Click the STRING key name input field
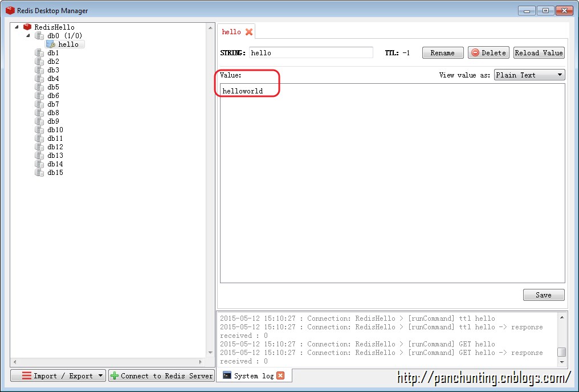 311,53
